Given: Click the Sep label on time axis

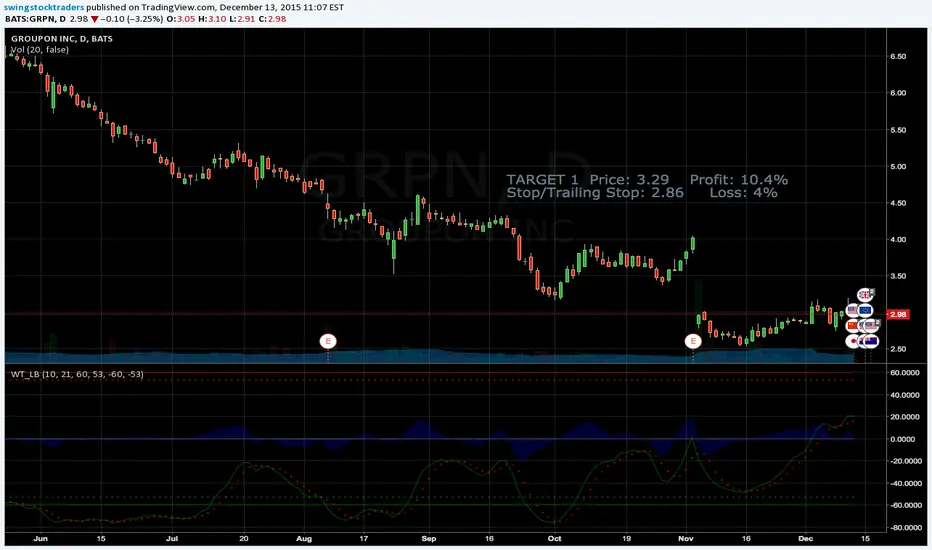Looking at the screenshot, I should (x=429, y=539).
